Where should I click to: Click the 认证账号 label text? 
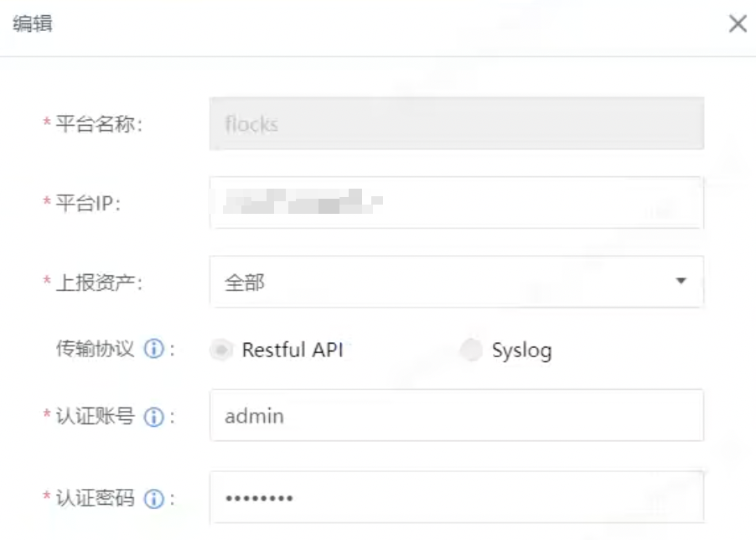pos(95,416)
